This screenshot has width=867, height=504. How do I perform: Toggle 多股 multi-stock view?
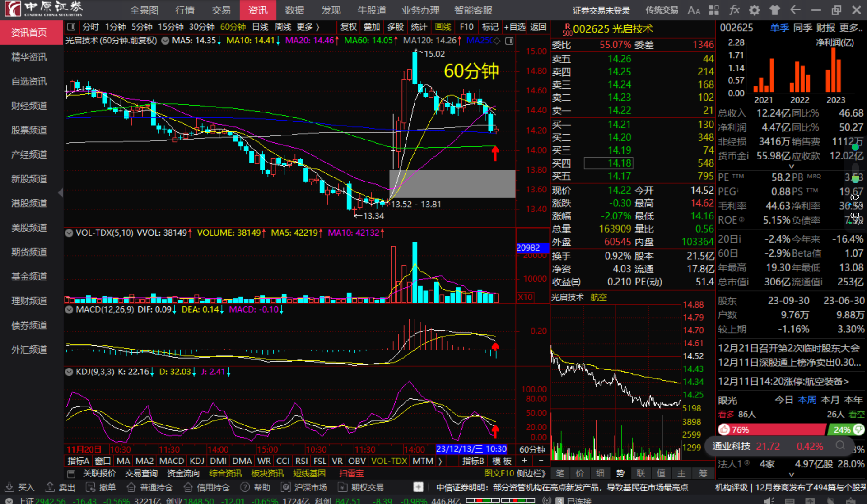(x=396, y=27)
